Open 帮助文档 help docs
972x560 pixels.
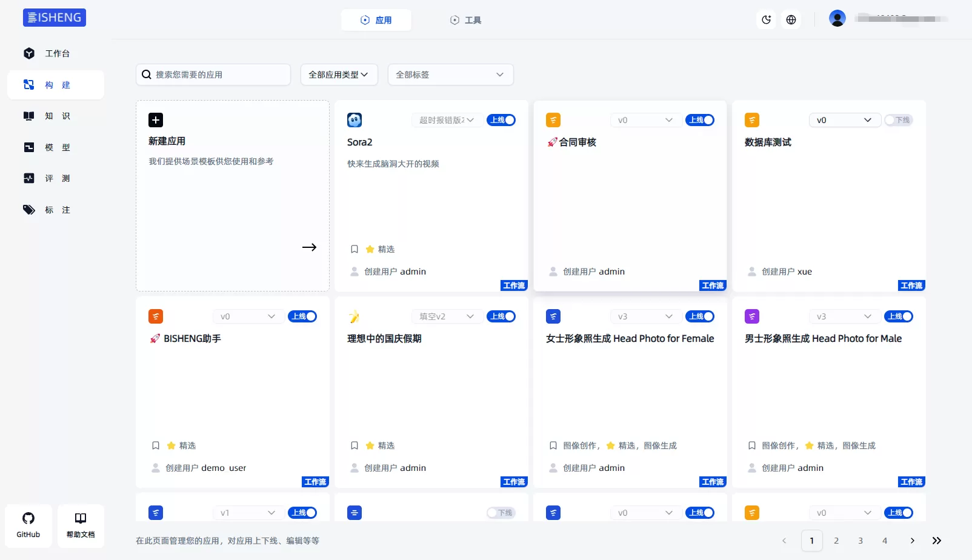[81, 525]
